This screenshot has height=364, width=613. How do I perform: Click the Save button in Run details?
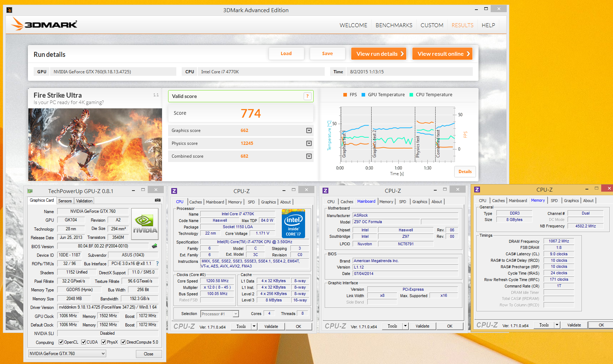tap(327, 54)
